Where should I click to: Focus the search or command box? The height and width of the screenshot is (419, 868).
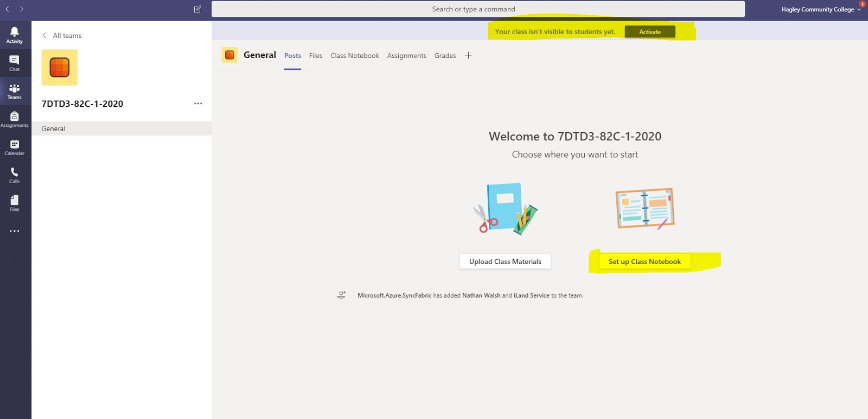478,9
